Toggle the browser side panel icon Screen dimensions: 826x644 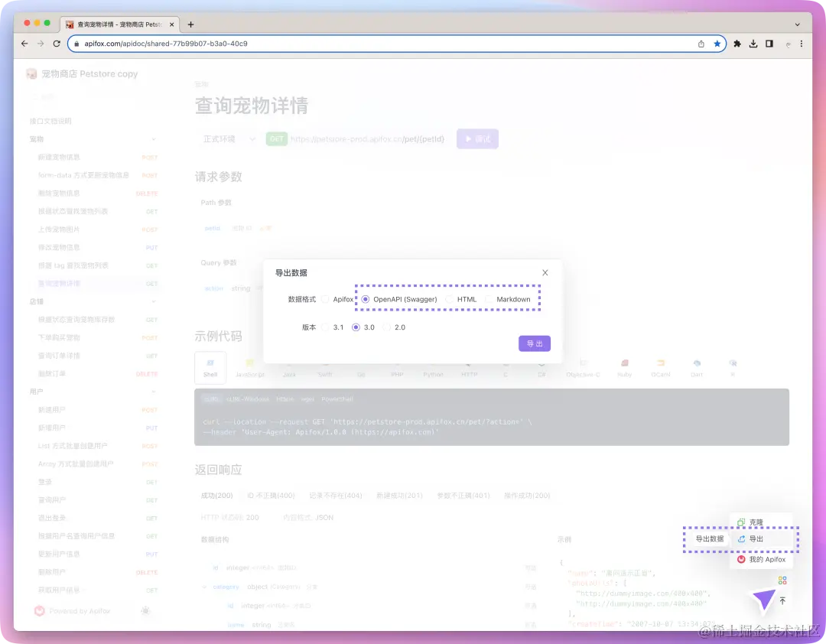pos(769,44)
